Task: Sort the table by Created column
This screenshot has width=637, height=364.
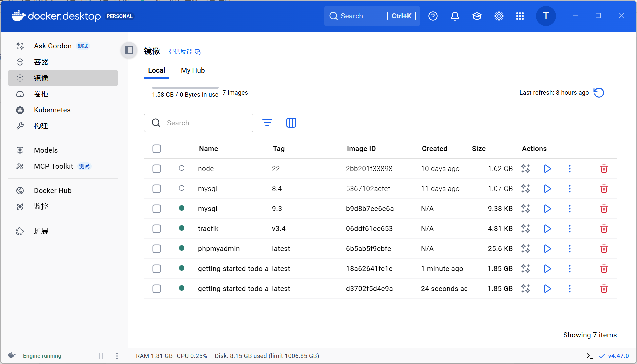Action: tap(434, 149)
